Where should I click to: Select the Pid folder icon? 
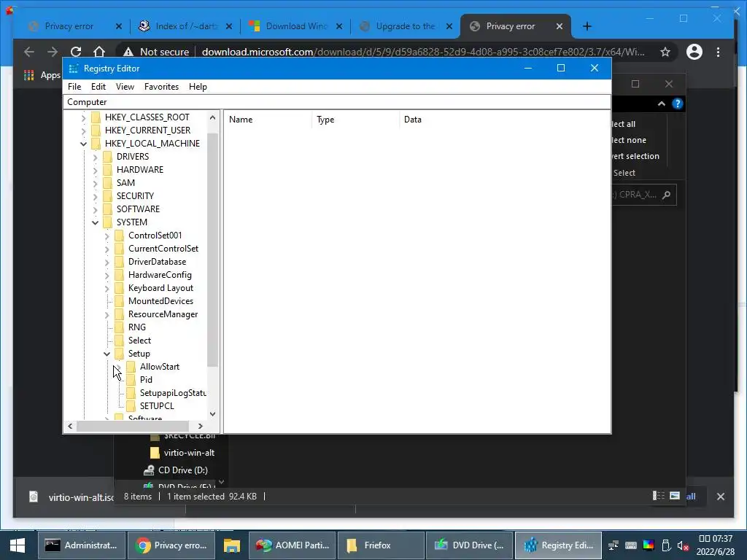coord(131,380)
